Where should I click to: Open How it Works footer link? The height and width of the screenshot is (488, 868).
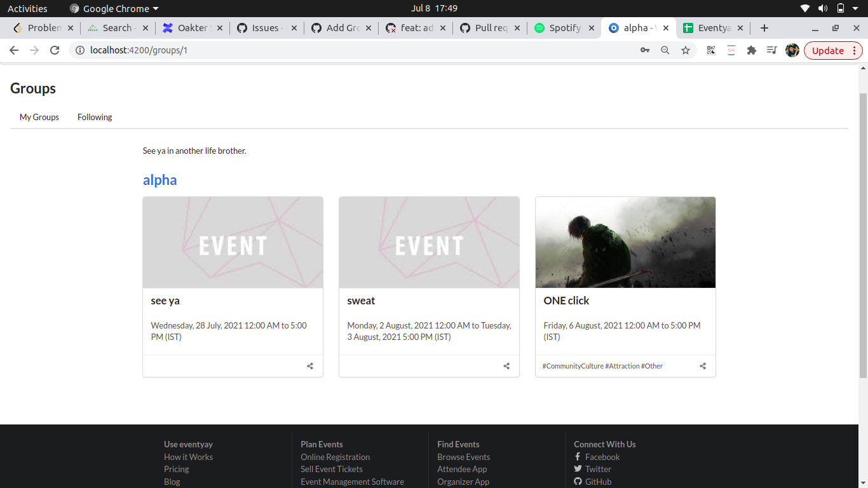pyautogui.click(x=188, y=457)
